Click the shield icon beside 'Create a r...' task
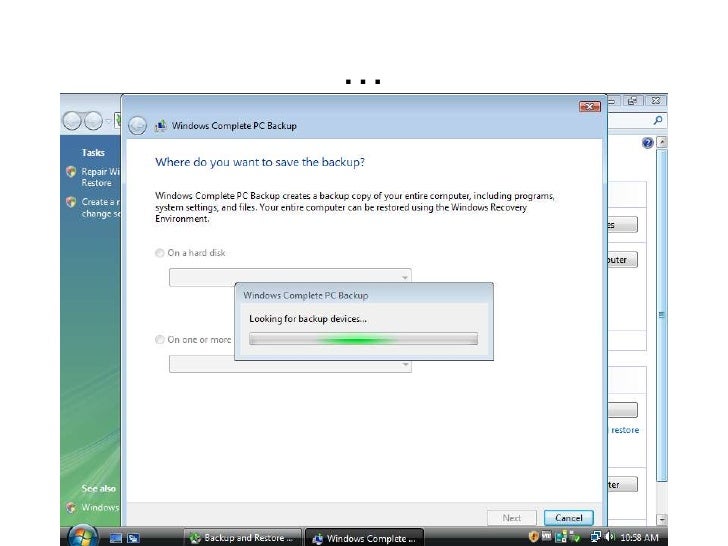The image size is (728, 546). 71,202
